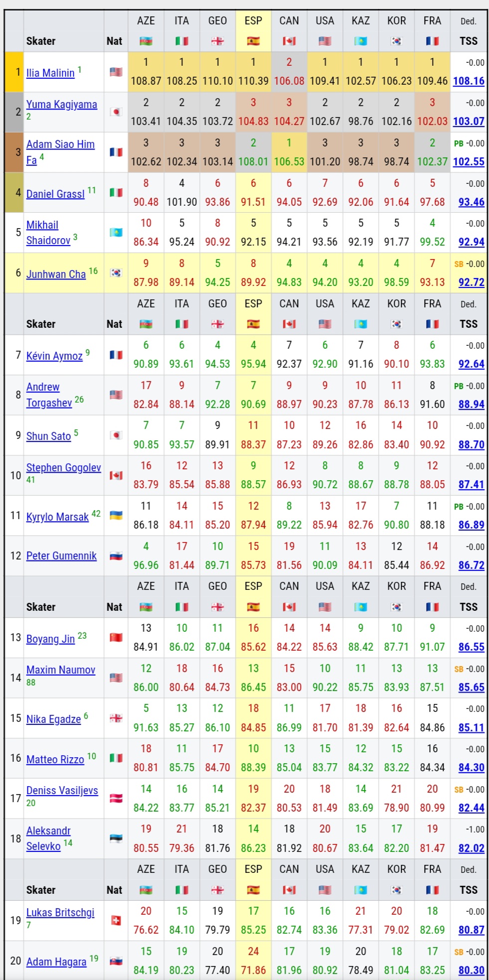Select the ESP judge header in the top row

coord(253,21)
